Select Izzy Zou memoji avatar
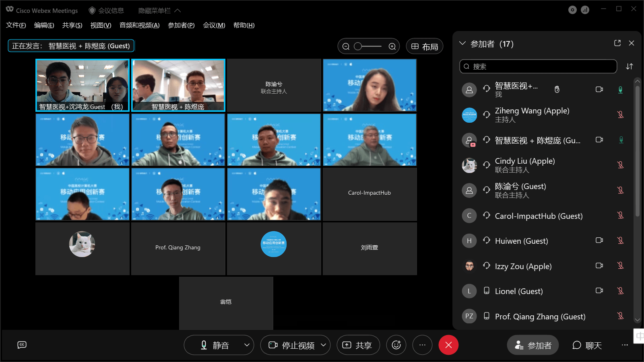The image size is (644, 362). pyautogui.click(x=469, y=266)
